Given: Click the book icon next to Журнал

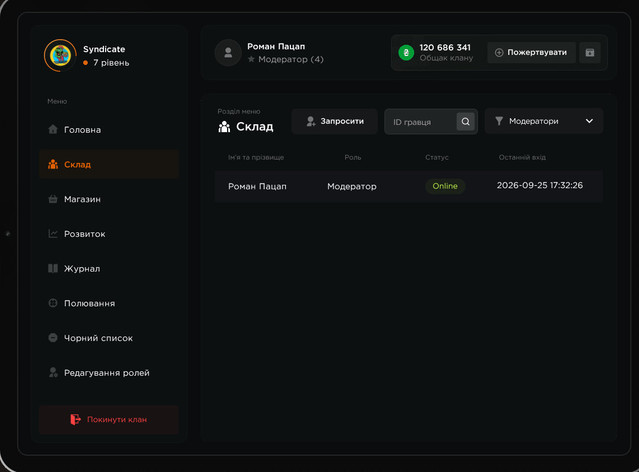Looking at the screenshot, I should tap(53, 268).
